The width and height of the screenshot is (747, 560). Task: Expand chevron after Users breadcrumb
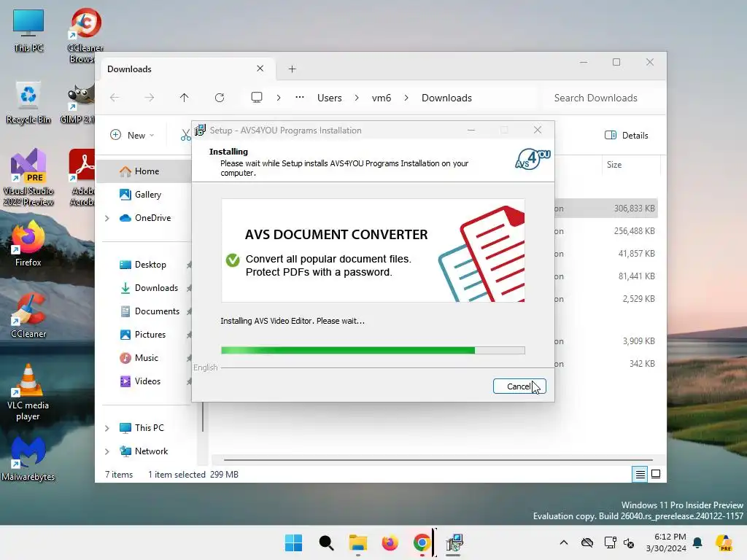[x=357, y=98]
